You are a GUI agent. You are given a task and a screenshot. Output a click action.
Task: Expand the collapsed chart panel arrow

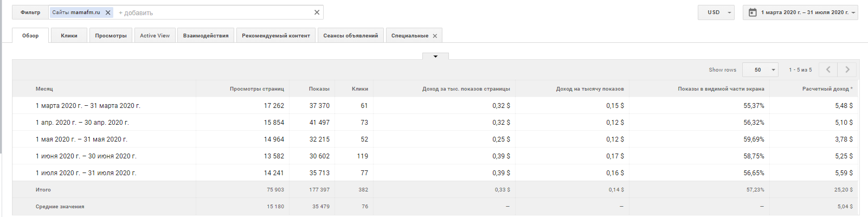(435, 56)
